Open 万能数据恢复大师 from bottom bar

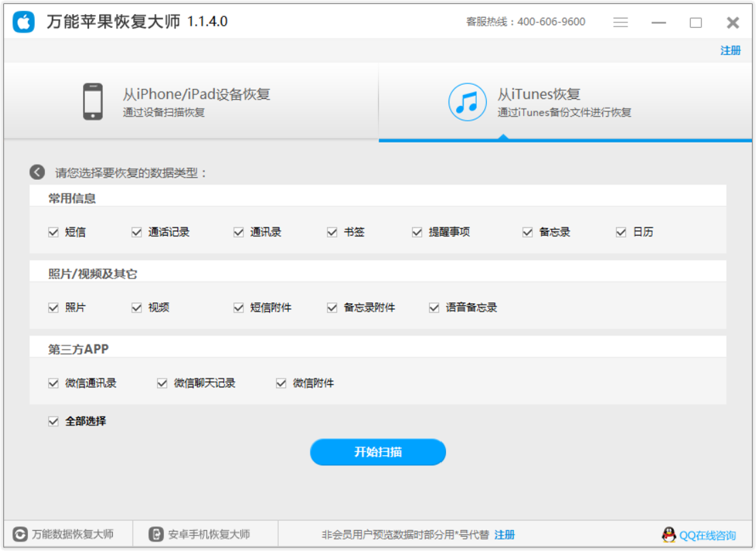[65, 534]
